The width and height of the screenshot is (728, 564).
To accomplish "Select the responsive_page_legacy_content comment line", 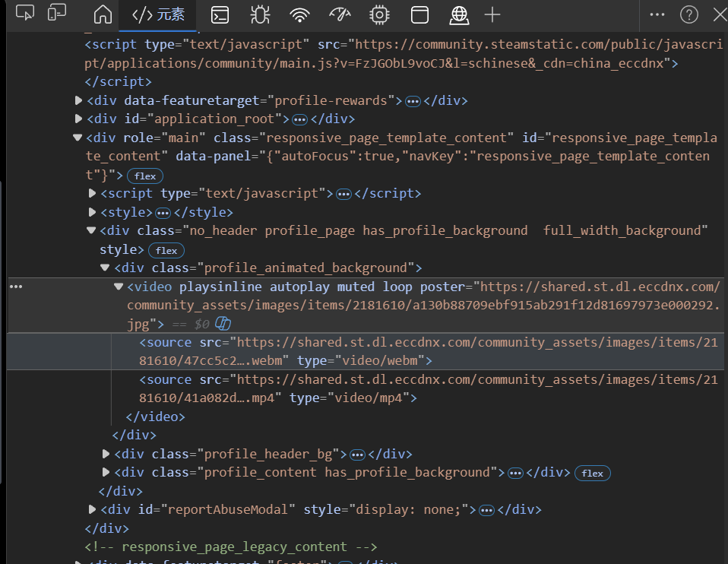I will [x=231, y=547].
